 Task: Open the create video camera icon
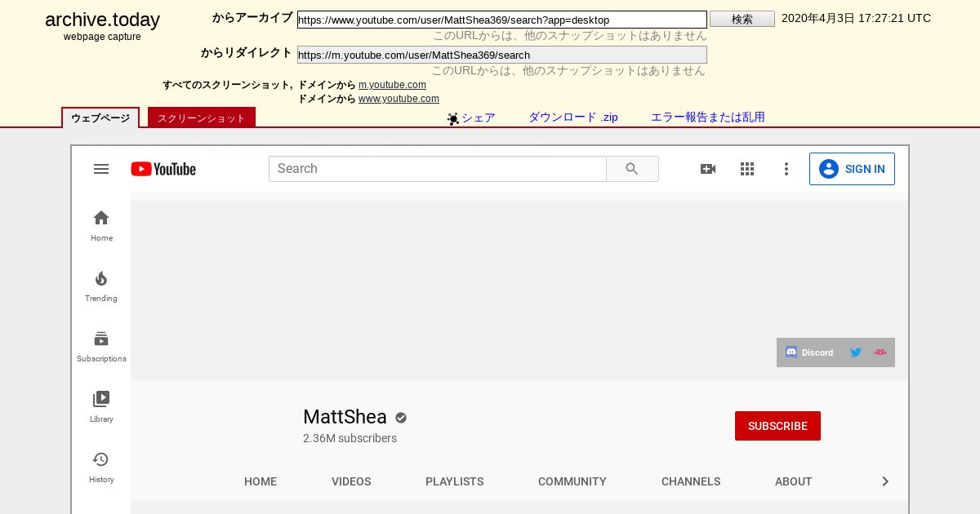708,169
